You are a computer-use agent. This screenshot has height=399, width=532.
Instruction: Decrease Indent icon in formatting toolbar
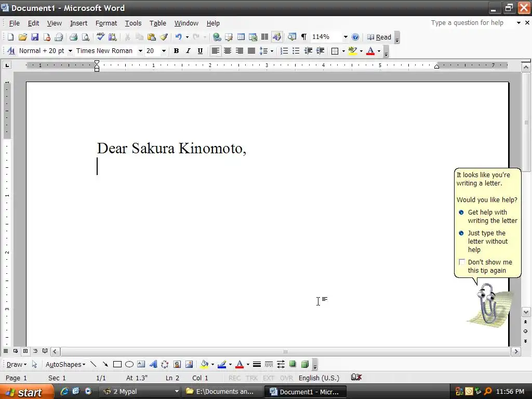tap(308, 51)
